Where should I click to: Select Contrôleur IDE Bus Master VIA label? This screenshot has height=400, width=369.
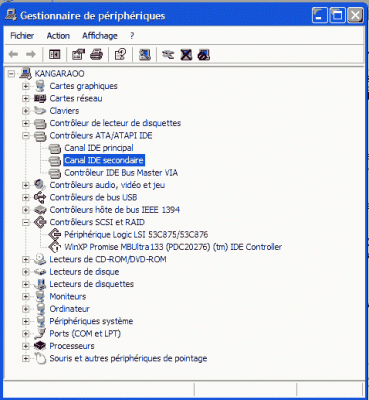click(x=121, y=173)
